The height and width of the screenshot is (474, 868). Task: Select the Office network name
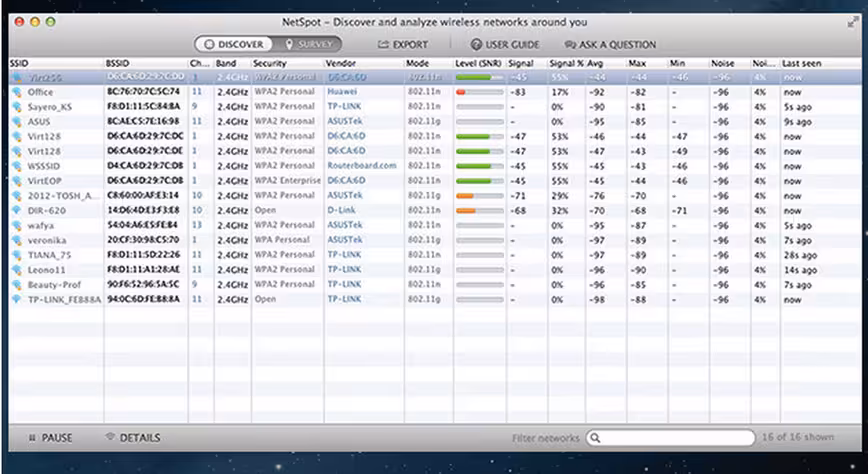(x=40, y=92)
